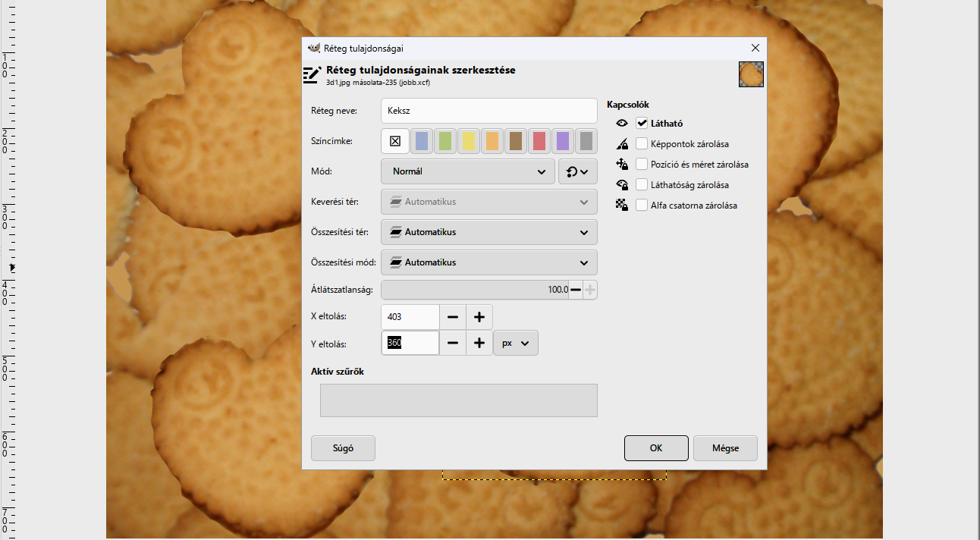Image resolution: width=980 pixels, height=540 pixels.
Task: Click the checkerboard lock icon beside Alfa csatorna zárolása
Action: [x=622, y=205]
